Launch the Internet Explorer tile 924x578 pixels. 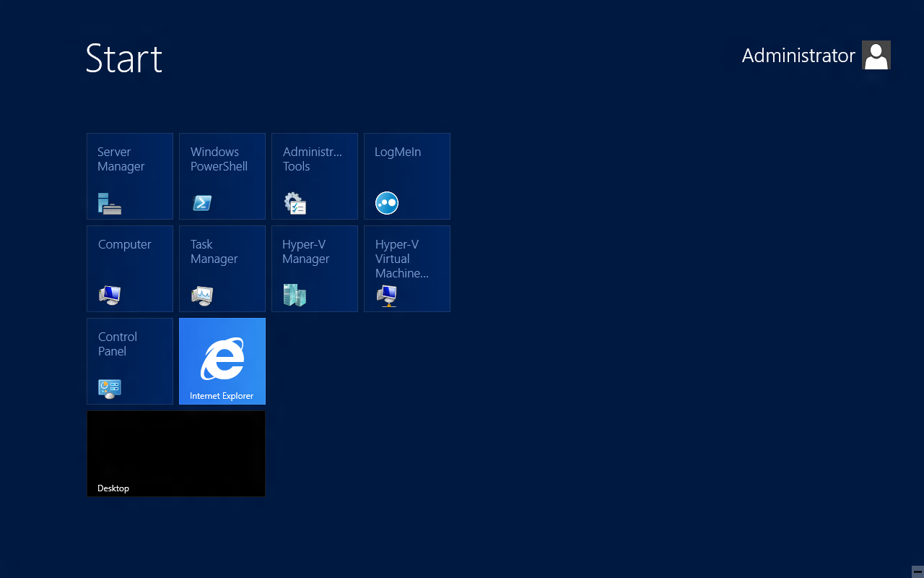tap(222, 361)
